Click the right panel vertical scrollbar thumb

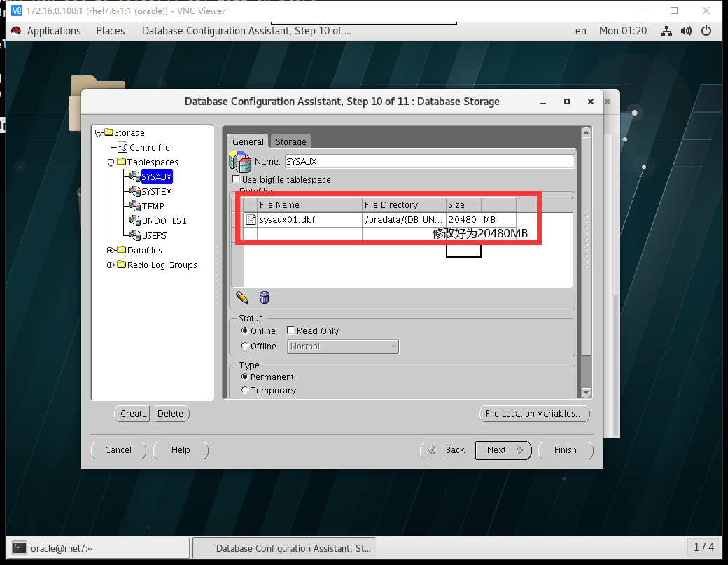pyautogui.click(x=587, y=246)
